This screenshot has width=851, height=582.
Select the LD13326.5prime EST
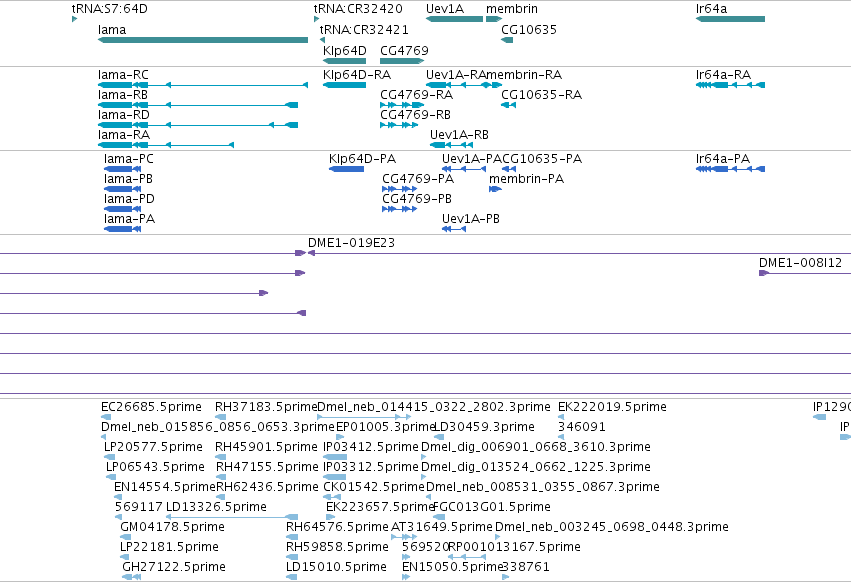click(216, 508)
